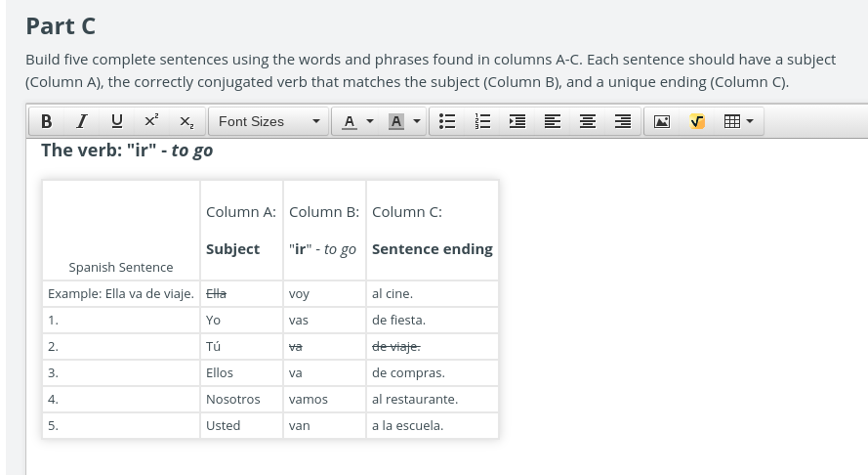
Task: Click the sentence 1 cell in the table
Action: (x=121, y=321)
